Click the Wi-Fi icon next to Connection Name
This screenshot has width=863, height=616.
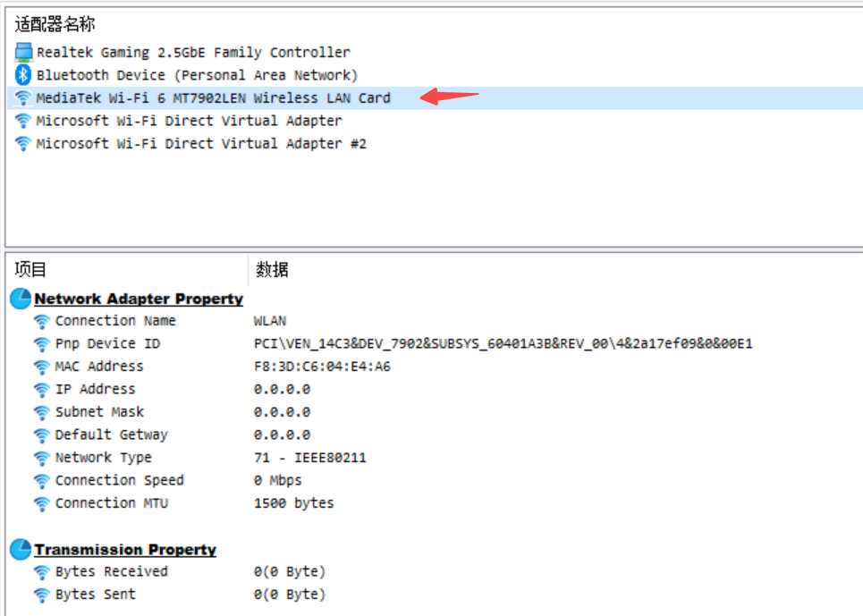(42, 321)
